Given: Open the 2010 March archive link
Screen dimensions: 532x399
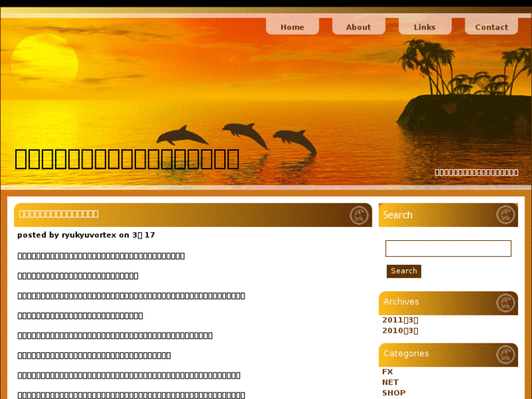Looking at the screenshot, I should (400, 330).
